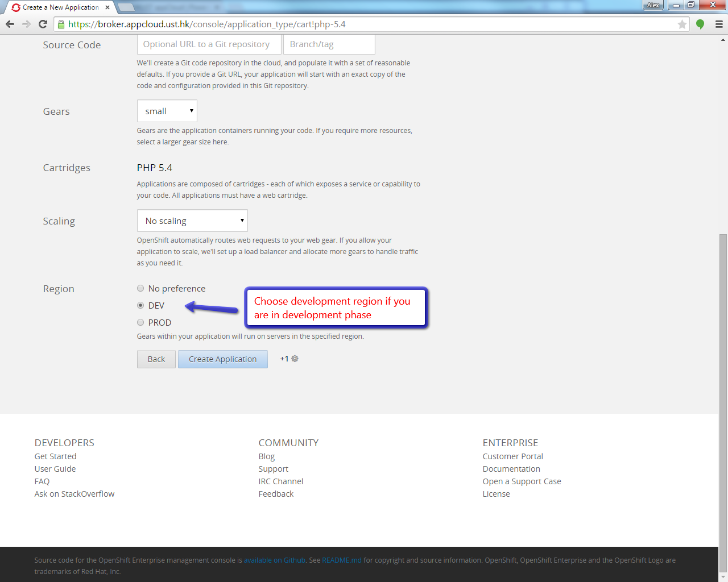Select the No preference region option
This screenshot has width=728, height=582.
[x=140, y=289]
